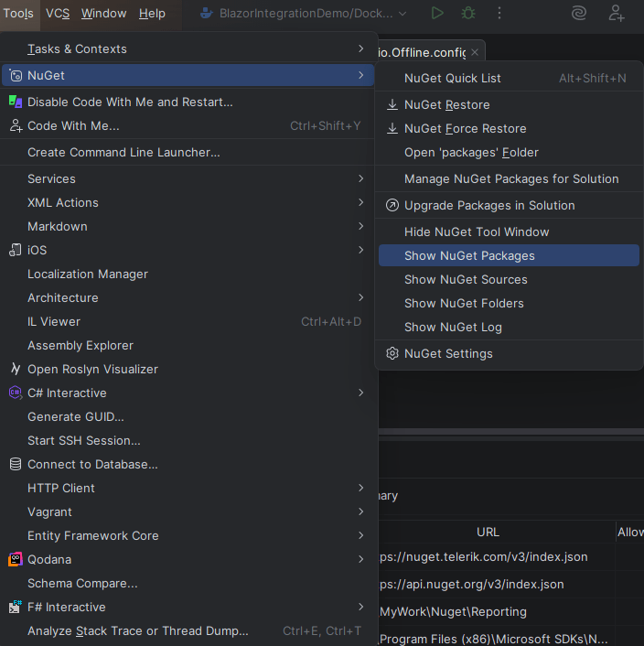Screen dimensions: 644x646
Task: Open the VCS menu
Action: pyautogui.click(x=58, y=14)
